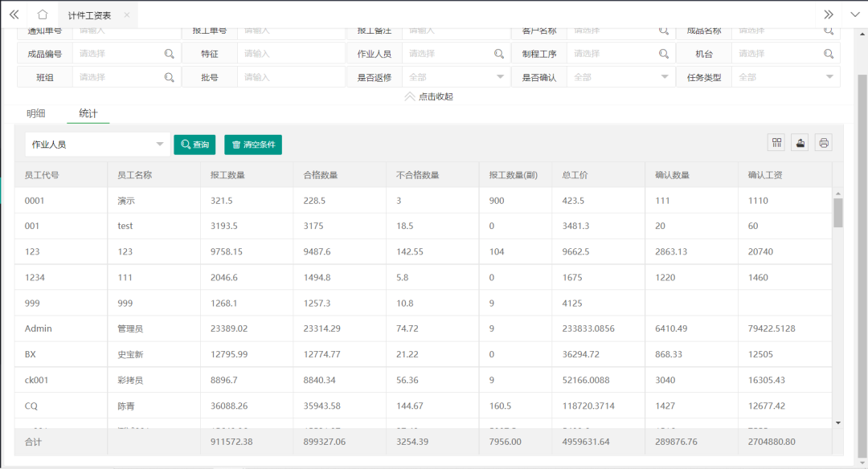Click the 清空条件 button
The image size is (868, 469).
tap(253, 145)
